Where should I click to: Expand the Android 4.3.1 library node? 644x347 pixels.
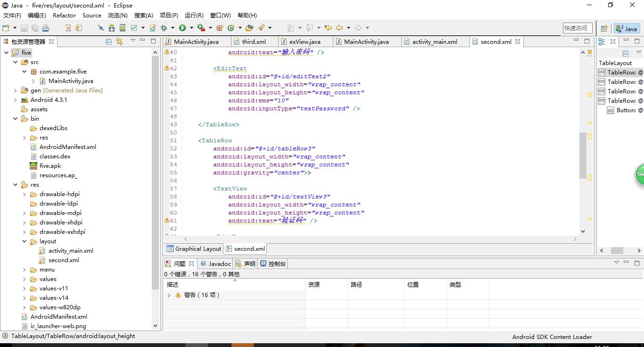15,99
